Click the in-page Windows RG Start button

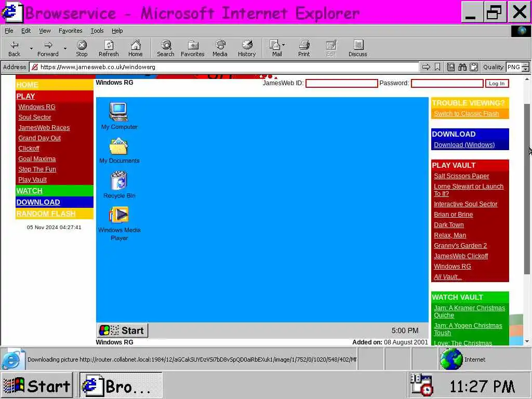[122, 330]
